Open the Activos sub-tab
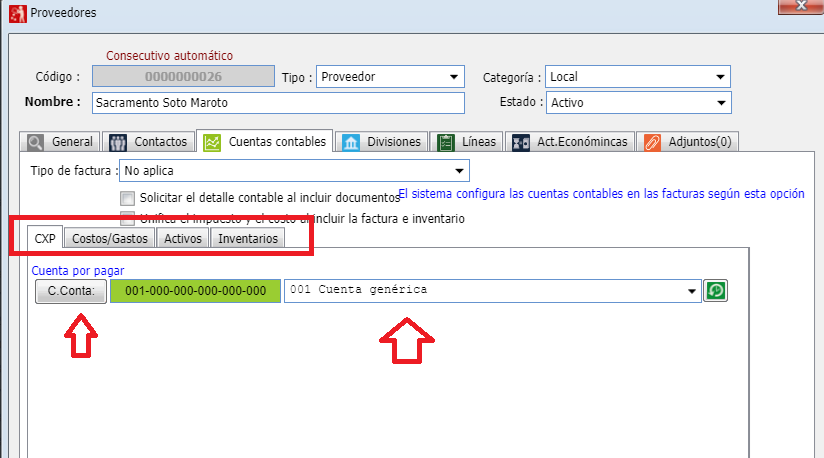The width and height of the screenshot is (824, 458). 183,238
